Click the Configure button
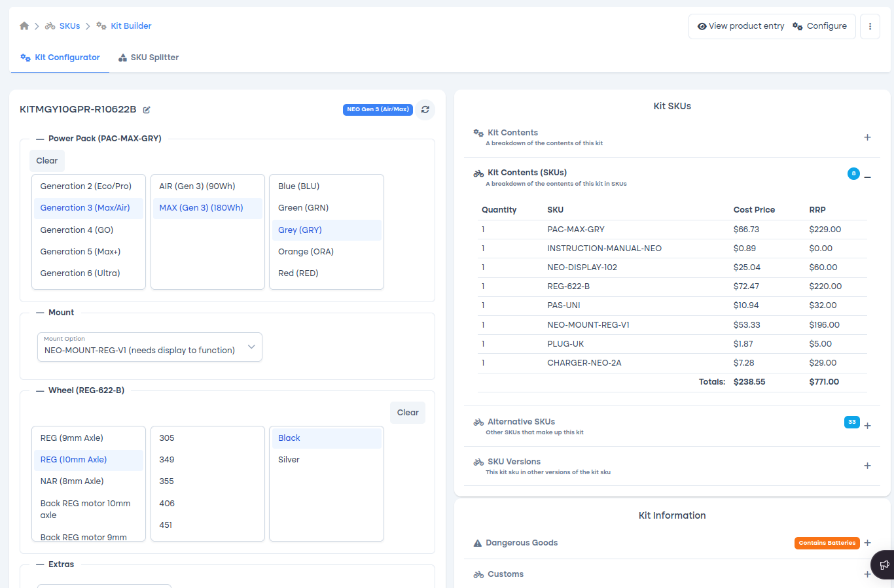894x588 pixels. (x=819, y=26)
